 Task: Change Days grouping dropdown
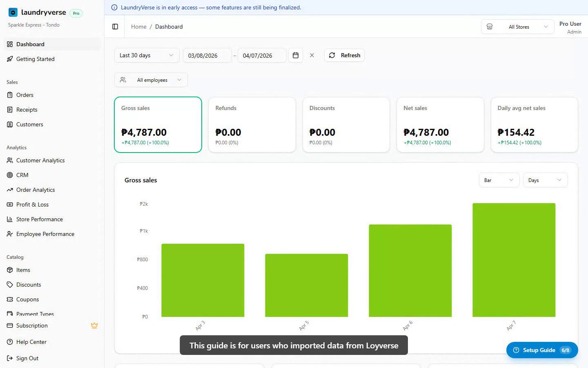click(545, 180)
